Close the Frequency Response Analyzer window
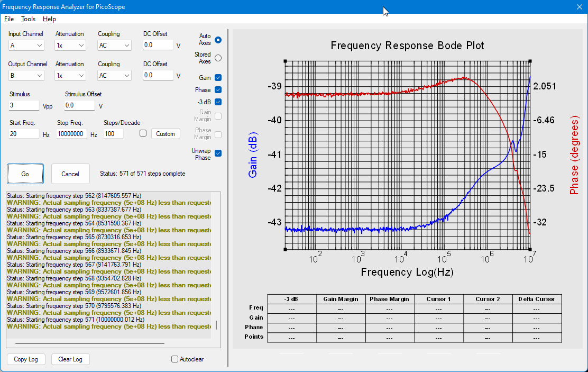This screenshot has width=588, height=372. pyautogui.click(x=579, y=7)
